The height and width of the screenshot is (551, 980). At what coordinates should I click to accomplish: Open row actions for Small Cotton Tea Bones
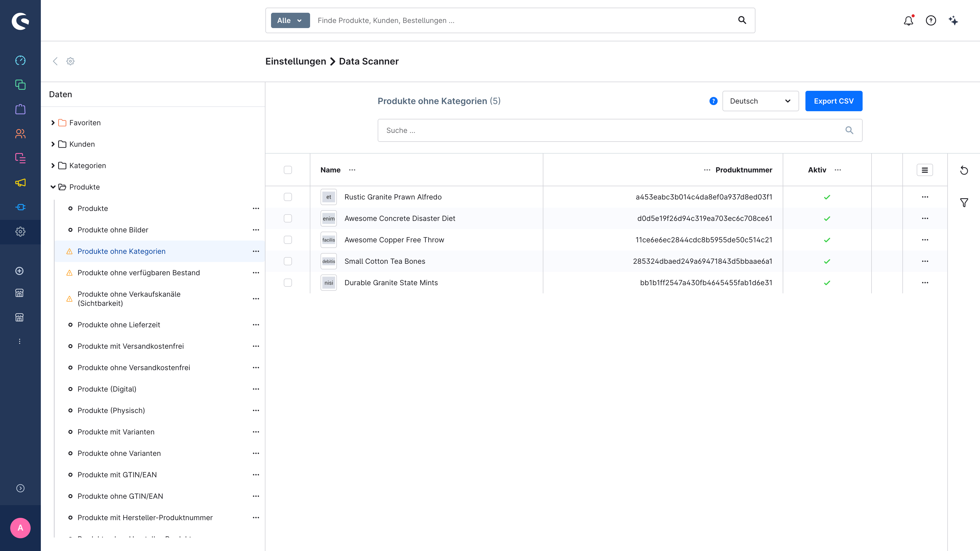[925, 261]
